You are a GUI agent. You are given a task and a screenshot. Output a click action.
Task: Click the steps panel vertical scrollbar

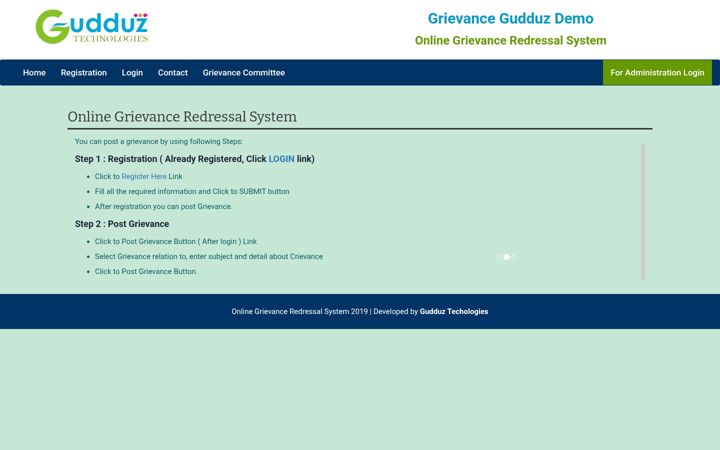click(643, 212)
